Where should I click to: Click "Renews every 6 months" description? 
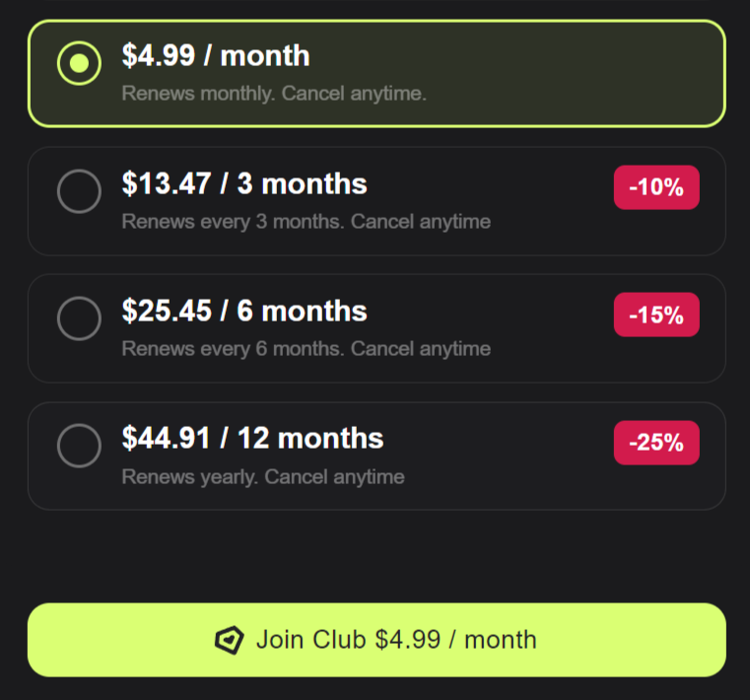point(307,349)
